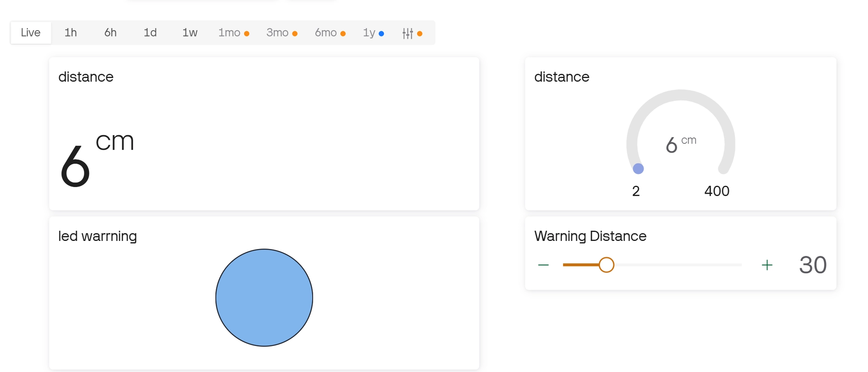The image size is (868, 372).
Task: Click the Warning Distance widget title
Action: [590, 236]
